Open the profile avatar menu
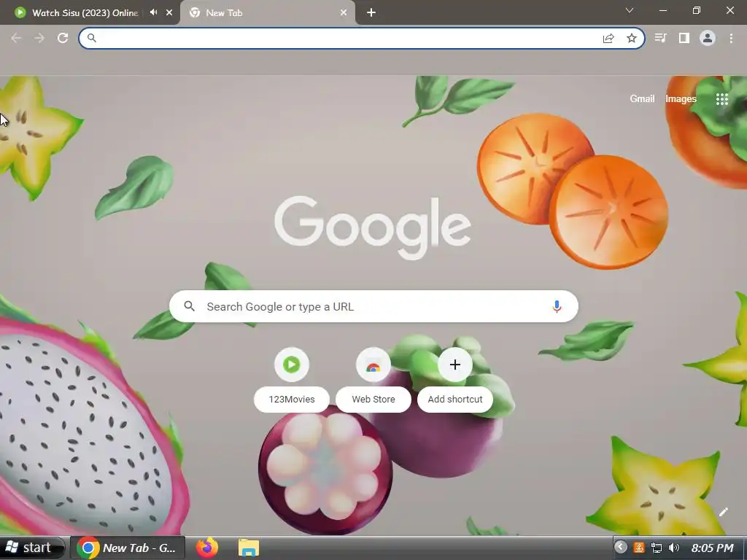Image resolution: width=747 pixels, height=560 pixels. [708, 38]
